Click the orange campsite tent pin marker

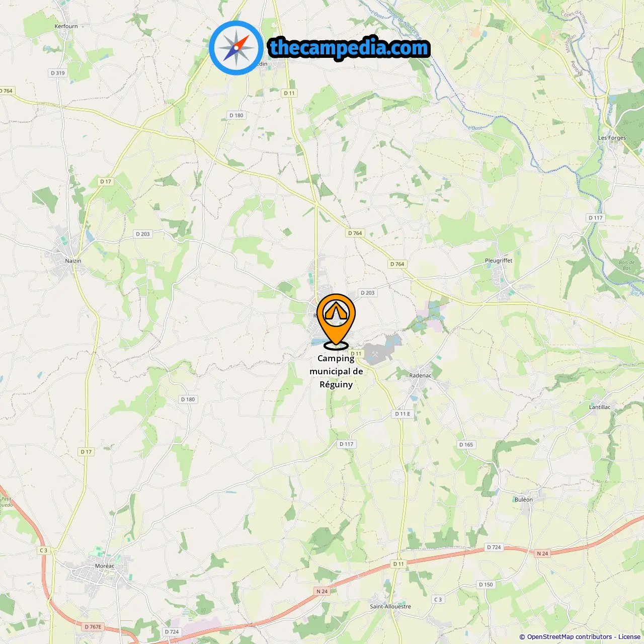(336, 321)
